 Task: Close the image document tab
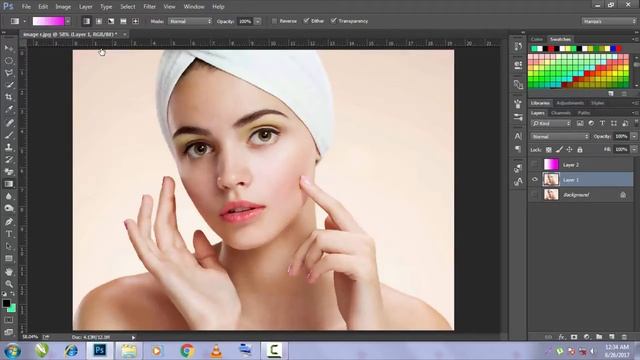[x=125, y=34]
